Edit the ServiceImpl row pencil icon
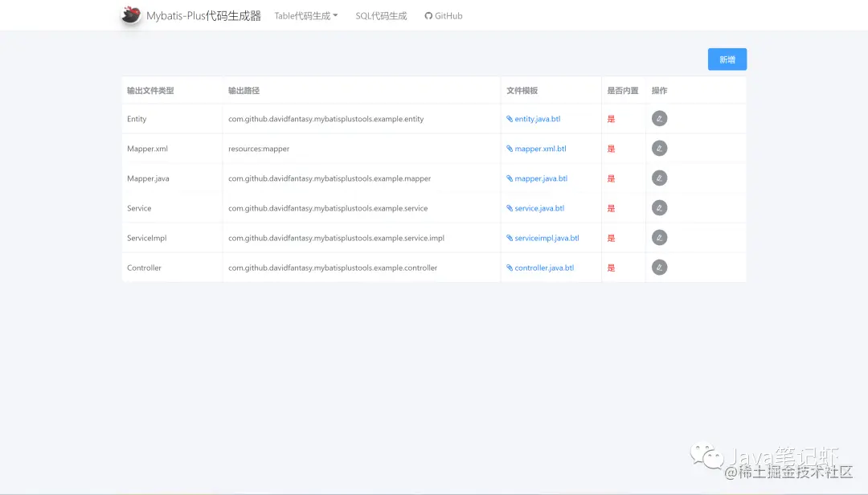The image size is (868, 495). (659, 237)
